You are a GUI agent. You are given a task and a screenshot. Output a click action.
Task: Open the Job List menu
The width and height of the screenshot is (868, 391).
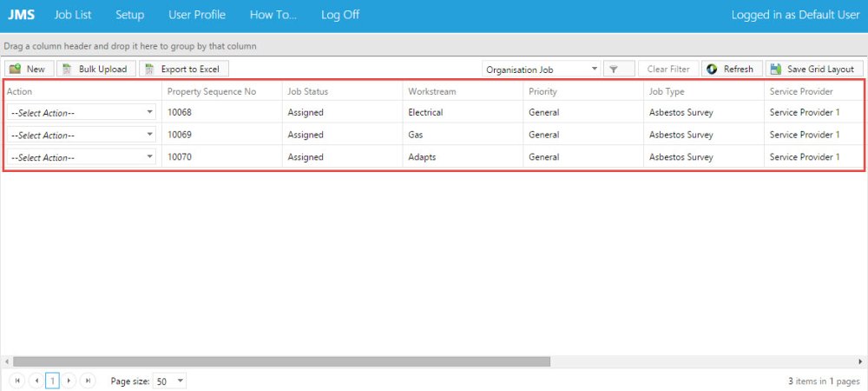(73, 15)
